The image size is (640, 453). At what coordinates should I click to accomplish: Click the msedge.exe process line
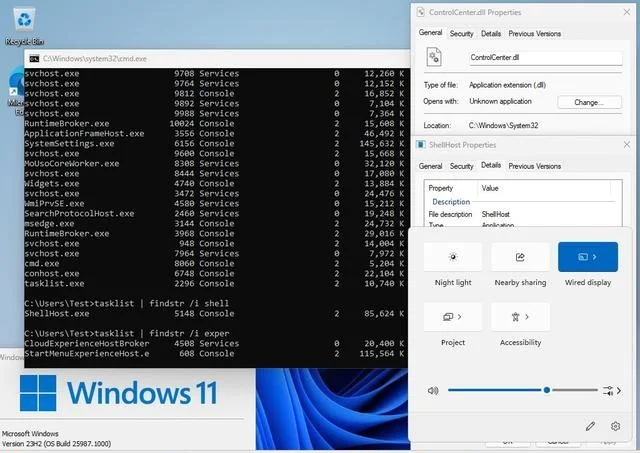click(x=214, y=224)
